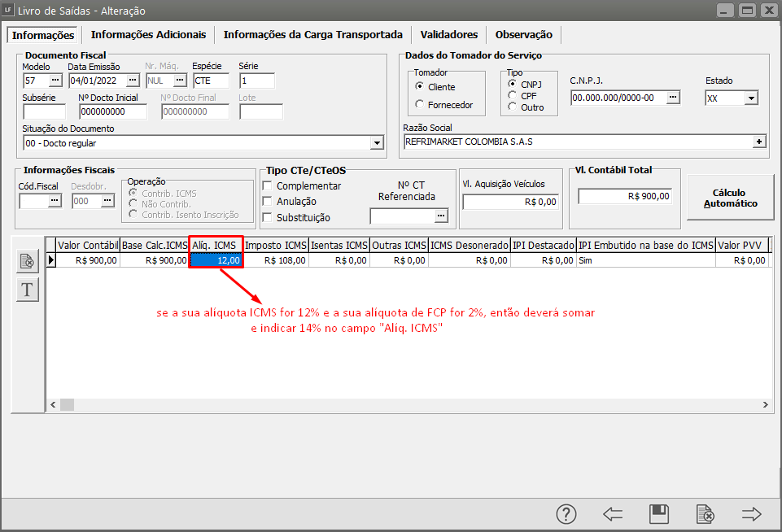782x532 pixels.
Task: Click the delete row icon beside grid
Action: point(28,260)
